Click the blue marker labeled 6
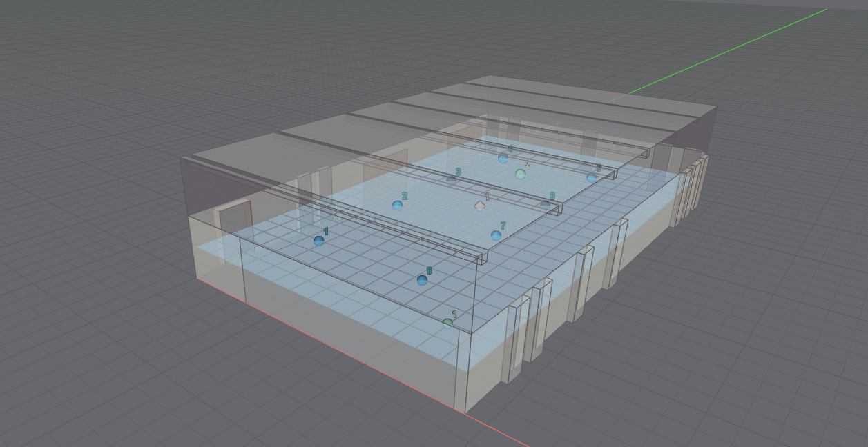 tap(545, 203)
